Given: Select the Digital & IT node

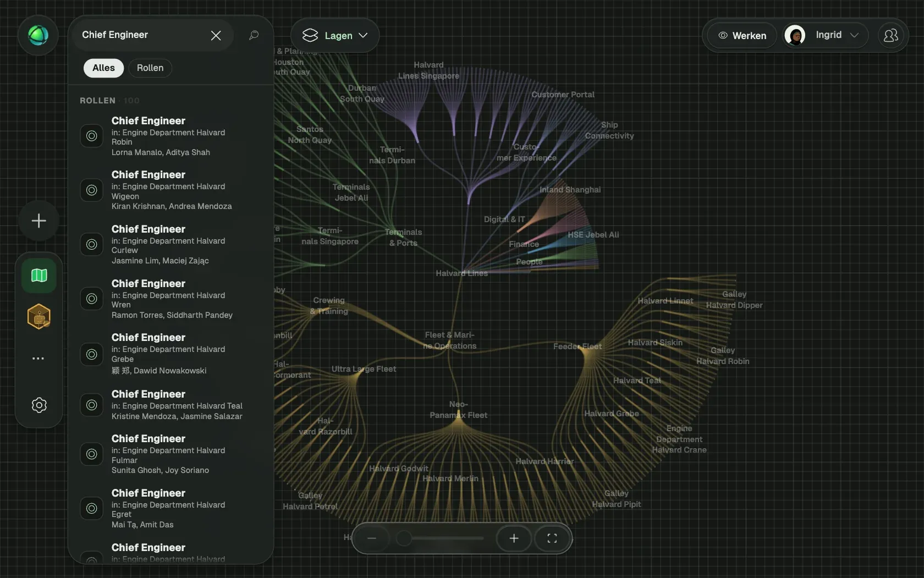Looking at the screenshot, I should coord(504,219).
